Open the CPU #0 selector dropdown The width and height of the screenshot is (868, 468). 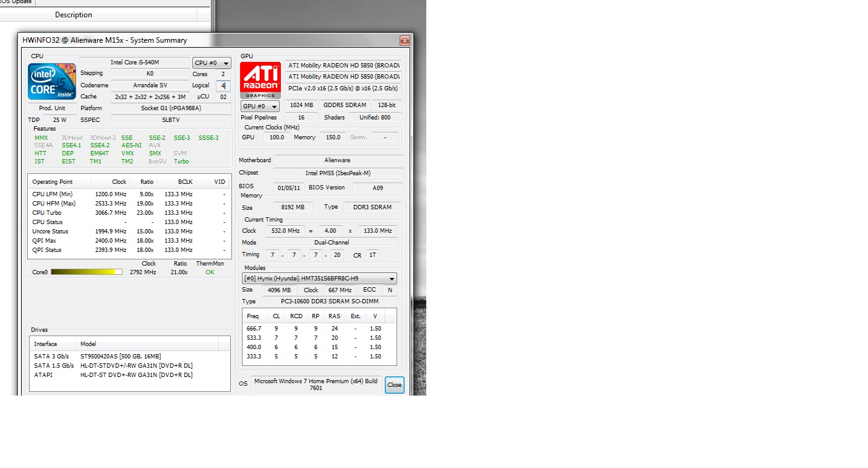(x=212, y=63)
